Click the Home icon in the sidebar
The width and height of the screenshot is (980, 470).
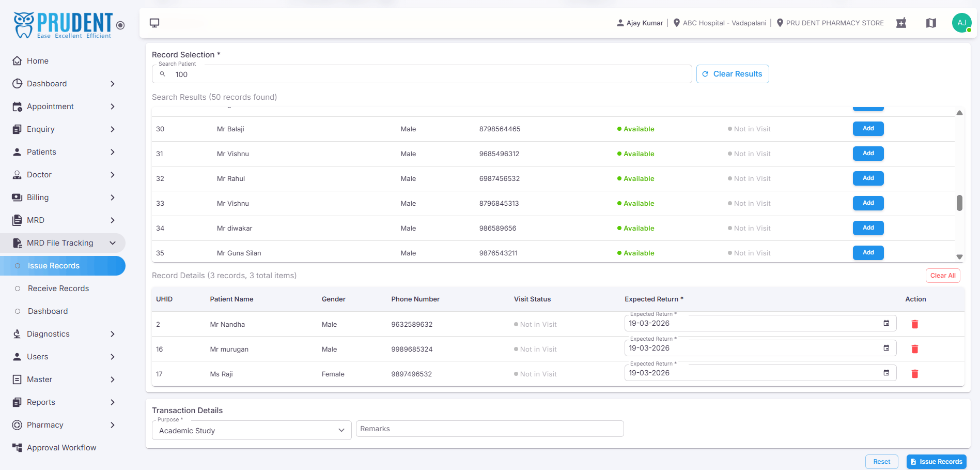[x=17, y=60]
